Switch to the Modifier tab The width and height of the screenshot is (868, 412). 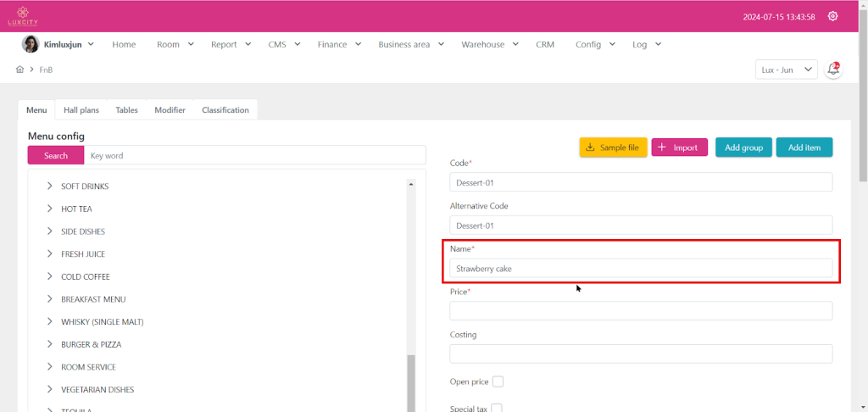click(x=170, y=110)
